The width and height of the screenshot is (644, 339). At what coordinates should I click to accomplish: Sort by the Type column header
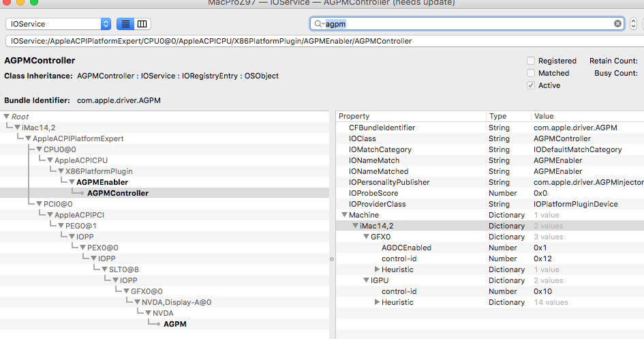[508, 116]
